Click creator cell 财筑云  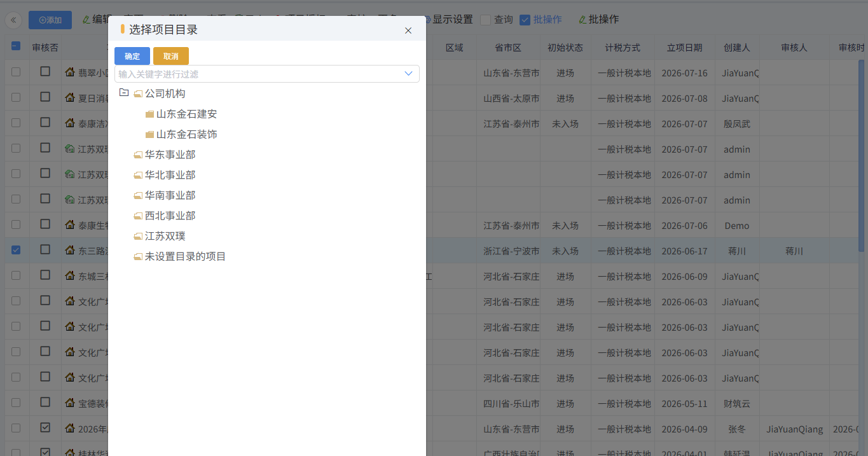point(737,404)
